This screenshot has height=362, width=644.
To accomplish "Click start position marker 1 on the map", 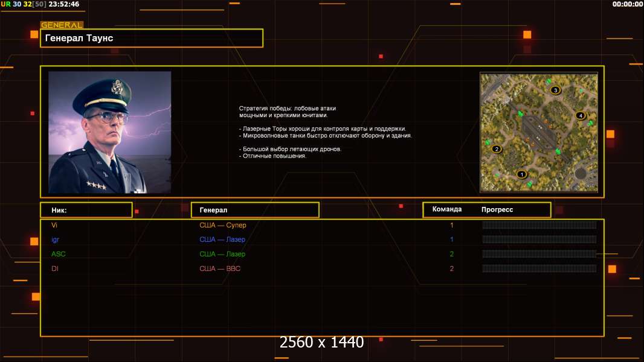I will point(521,174).
